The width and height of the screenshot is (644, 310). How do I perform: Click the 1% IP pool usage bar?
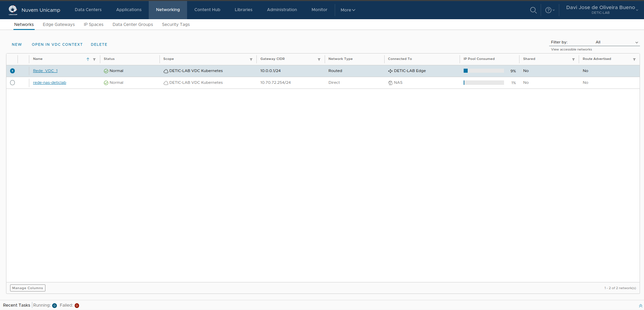pos(484,82)
